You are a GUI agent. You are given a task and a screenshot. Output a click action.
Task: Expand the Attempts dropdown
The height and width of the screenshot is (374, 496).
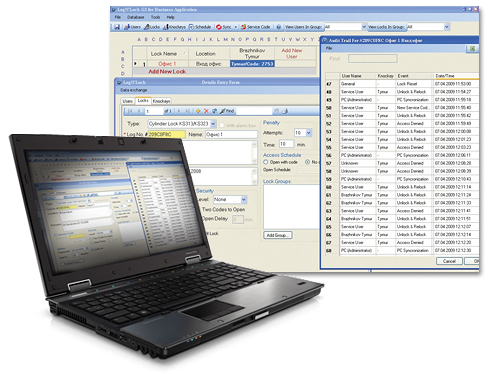(x=309, y=133)
